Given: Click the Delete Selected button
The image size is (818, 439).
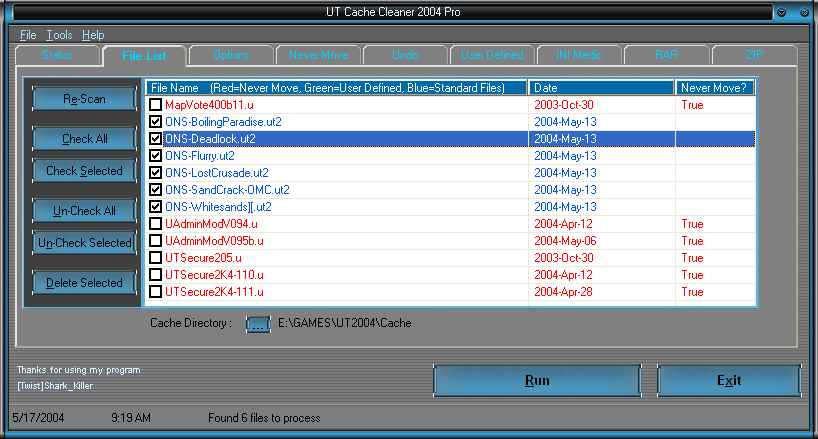Looking at the screenshot, I should pyautogui.click(x=84, y=283).
